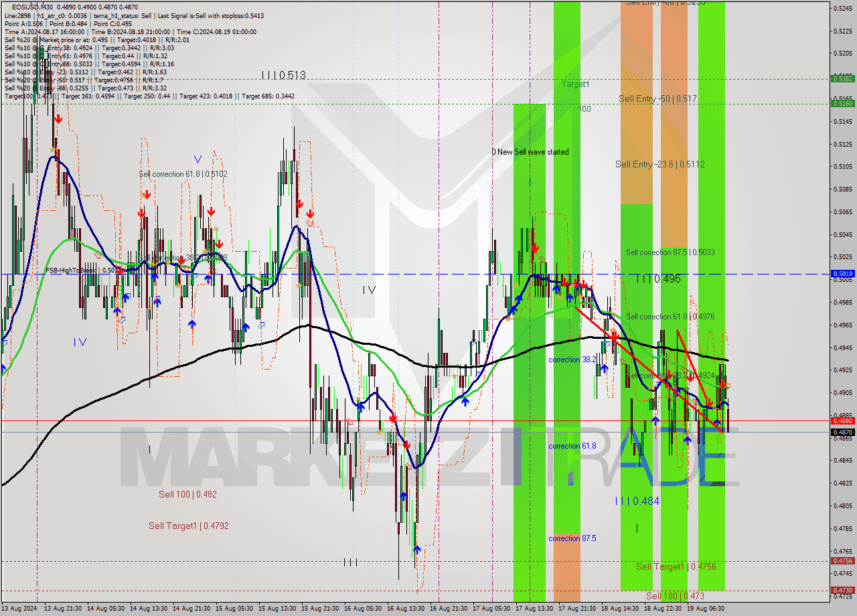Click 'Sell 100 | 0.482' red label

pos(187,494)
